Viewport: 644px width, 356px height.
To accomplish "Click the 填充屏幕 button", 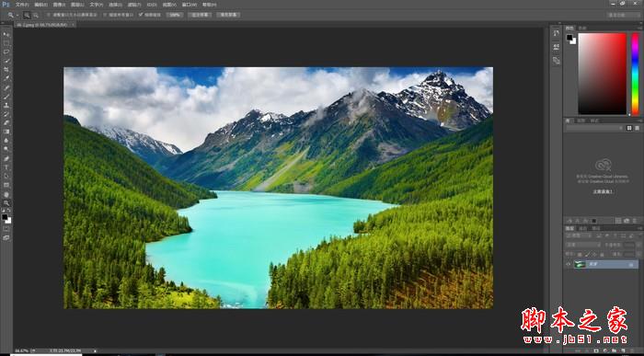I will 228,15.
